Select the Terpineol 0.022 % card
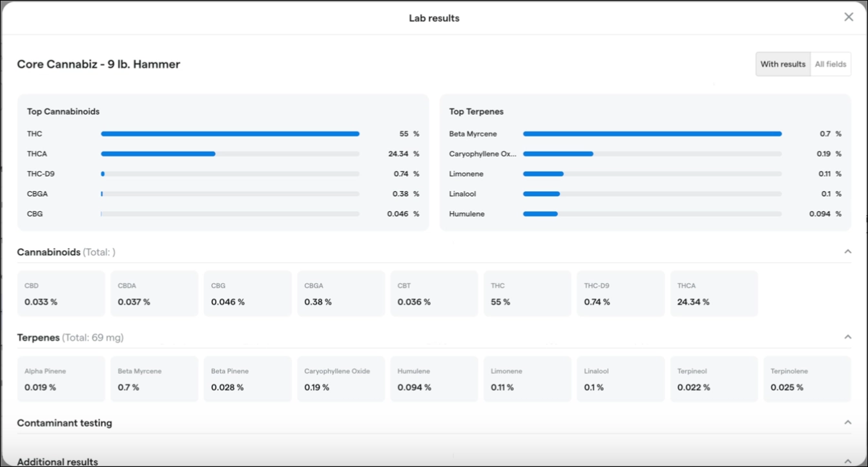 click(714, 379)
